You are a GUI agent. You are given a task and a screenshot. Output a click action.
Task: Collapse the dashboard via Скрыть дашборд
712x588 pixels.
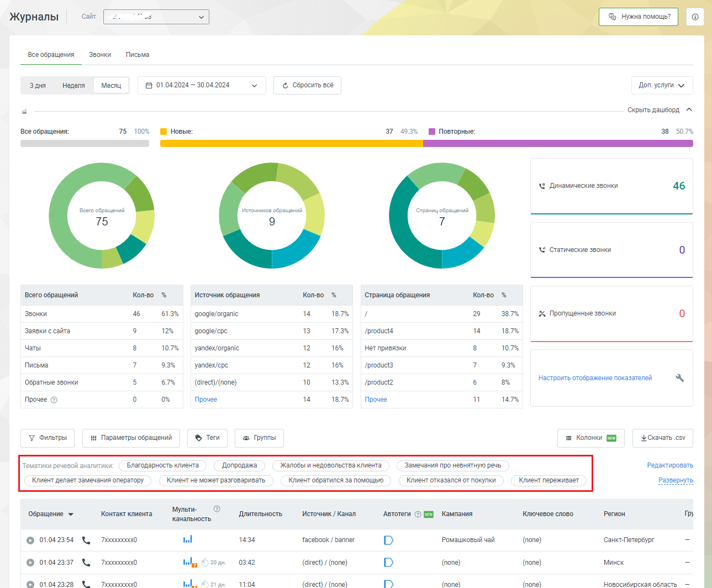point(660,110)
